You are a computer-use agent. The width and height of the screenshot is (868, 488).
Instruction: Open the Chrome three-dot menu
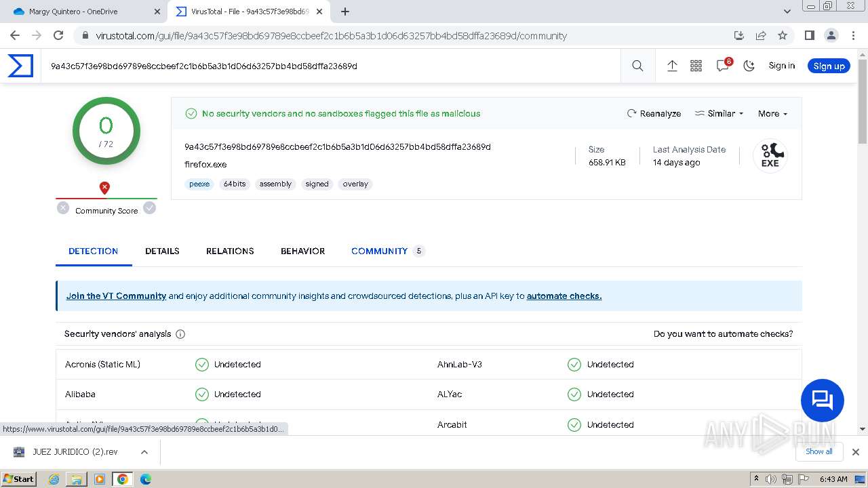[x=852, y=36]
